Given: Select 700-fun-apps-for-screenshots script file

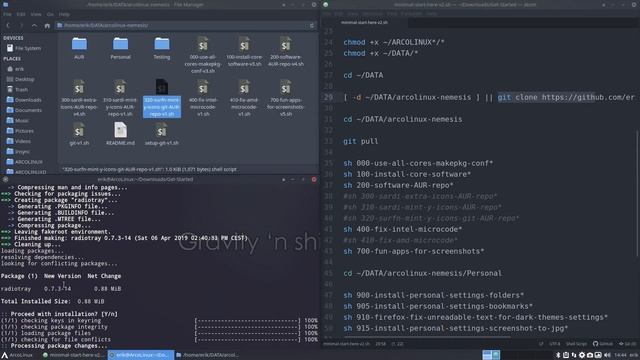Looking at the screenshot, I should (286, 98).
